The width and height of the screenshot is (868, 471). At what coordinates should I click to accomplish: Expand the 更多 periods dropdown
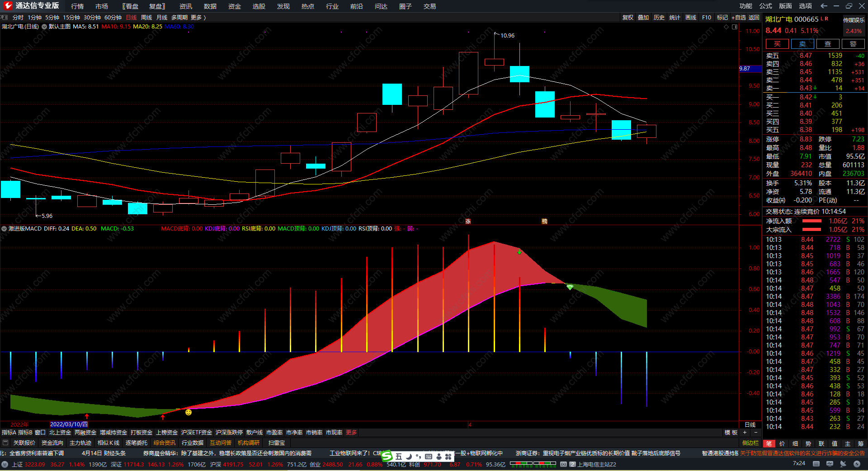pos(198,17)
